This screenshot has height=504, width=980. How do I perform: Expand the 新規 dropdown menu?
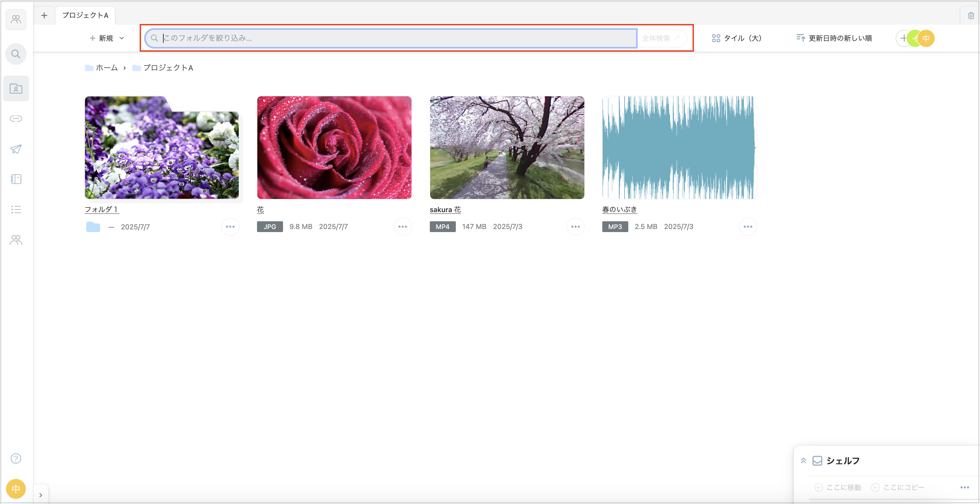(x=107, y=38)
